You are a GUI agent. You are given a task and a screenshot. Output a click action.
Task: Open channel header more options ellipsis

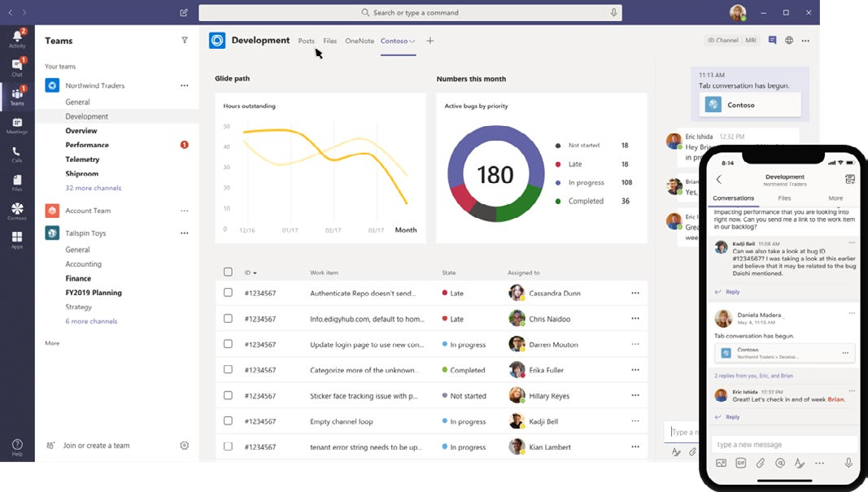coord(805,41)
